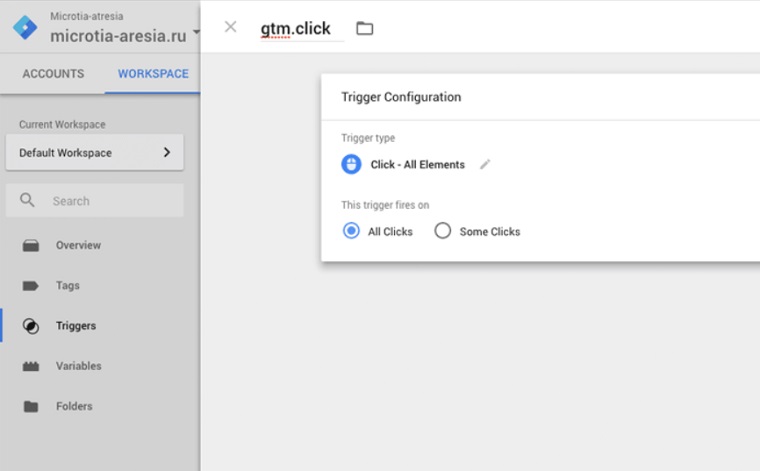
Task: Edit the gtm.click trigger name field
Action: pyautogui.click(x=296, y=29)
